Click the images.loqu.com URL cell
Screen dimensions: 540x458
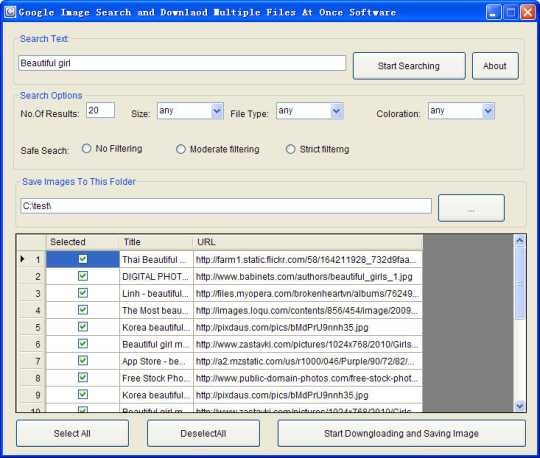(308, 310)
